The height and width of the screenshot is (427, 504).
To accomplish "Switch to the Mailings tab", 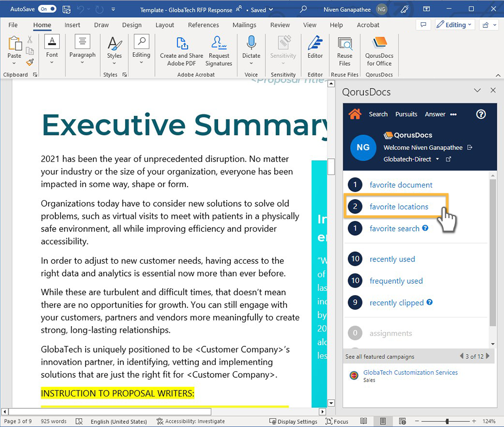I will tap(244, 25).
